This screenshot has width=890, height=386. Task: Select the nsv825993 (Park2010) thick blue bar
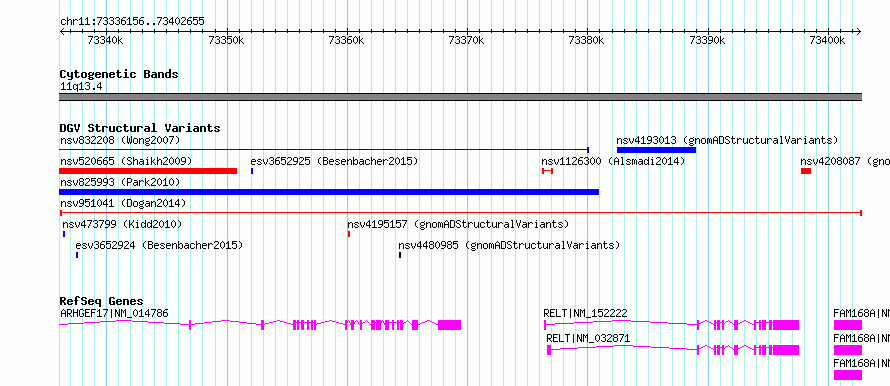click(329, 192)
